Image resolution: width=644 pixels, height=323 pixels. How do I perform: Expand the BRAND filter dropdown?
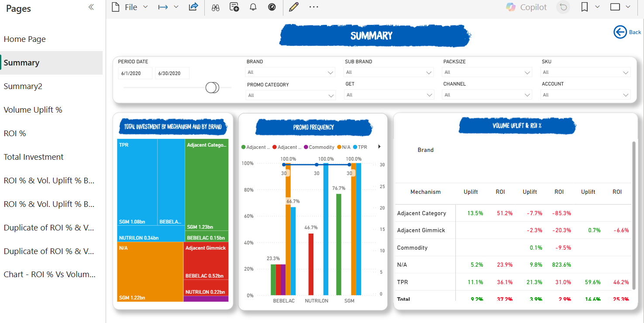(291, 72)
